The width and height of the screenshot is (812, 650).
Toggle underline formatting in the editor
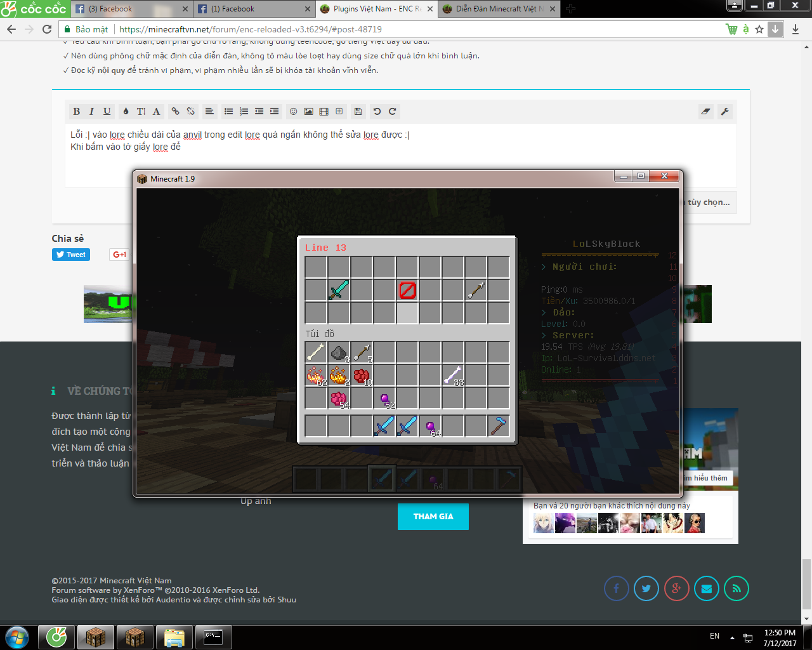[x=107, y=112]
